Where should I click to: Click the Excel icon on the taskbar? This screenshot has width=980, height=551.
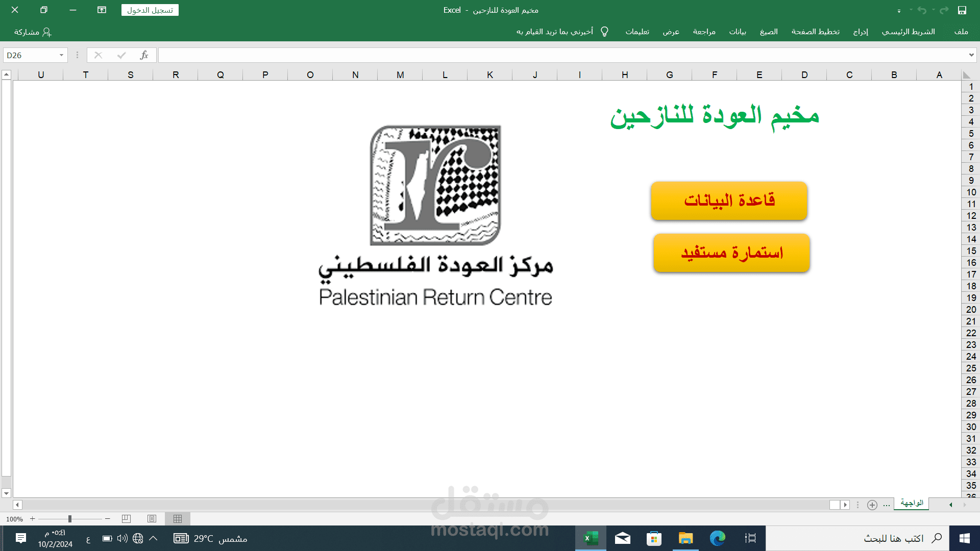click(x=591, y=538)
